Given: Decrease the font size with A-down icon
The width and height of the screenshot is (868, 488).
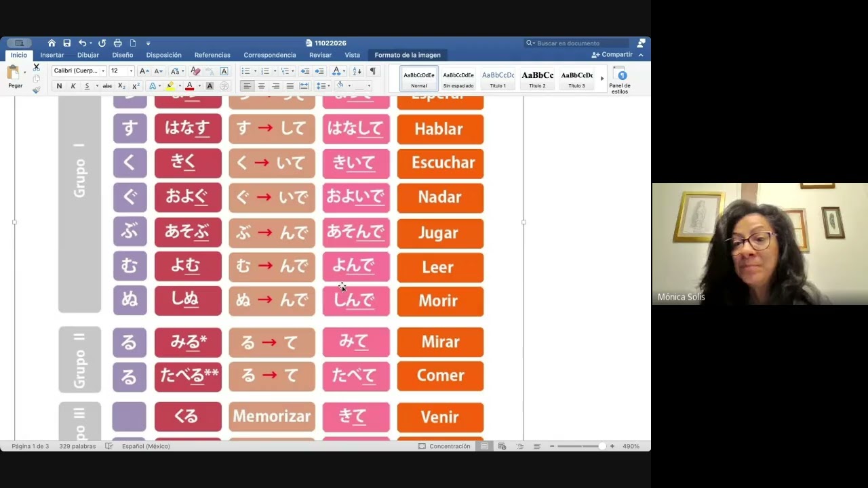Looking at the screenshot, I should (158, 70).
